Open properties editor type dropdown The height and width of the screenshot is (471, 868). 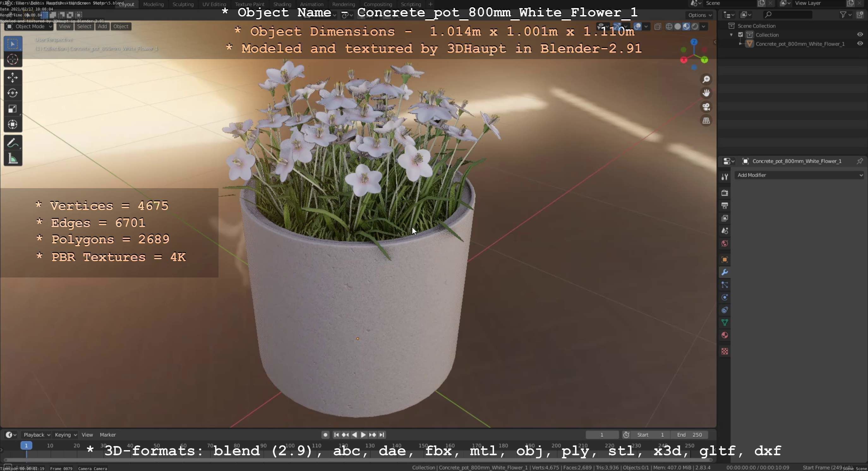pyautogui.click(x=728, y=161)
